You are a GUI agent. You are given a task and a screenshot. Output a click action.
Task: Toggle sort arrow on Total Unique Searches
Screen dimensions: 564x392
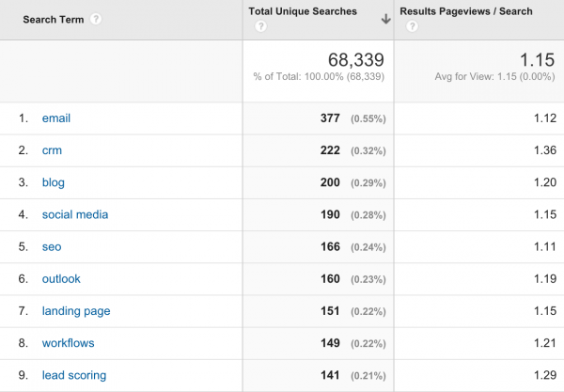click(386, 19)
